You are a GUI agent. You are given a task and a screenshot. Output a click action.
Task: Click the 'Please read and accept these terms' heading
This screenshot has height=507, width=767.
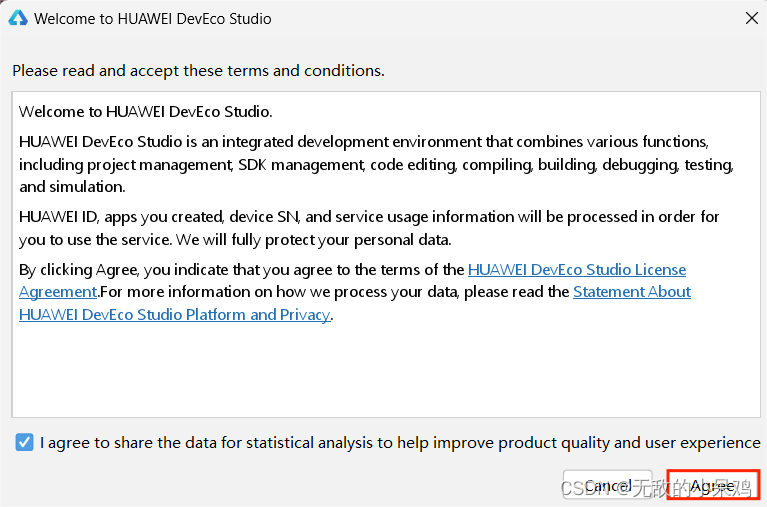click(198, 71)
